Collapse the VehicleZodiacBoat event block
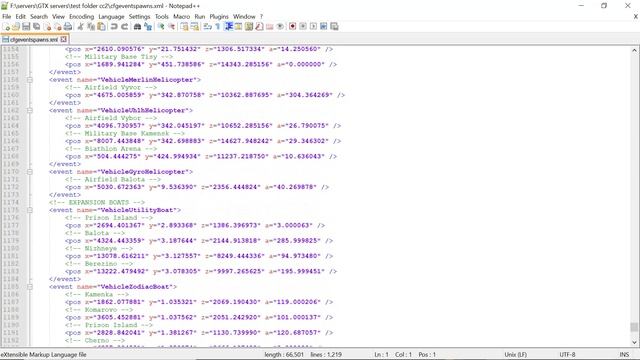The height and width of the screenshot is (360, 640). point(30,287)
